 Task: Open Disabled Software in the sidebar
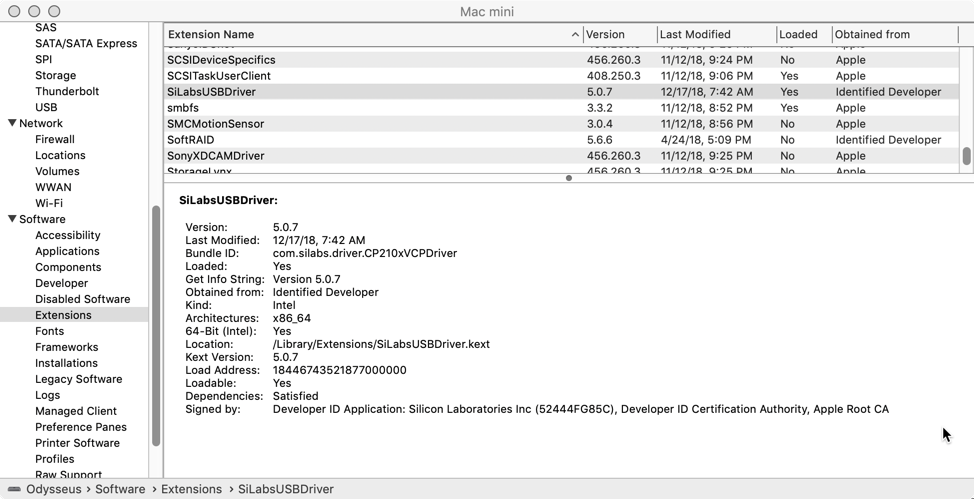click(x=83, y=299)
